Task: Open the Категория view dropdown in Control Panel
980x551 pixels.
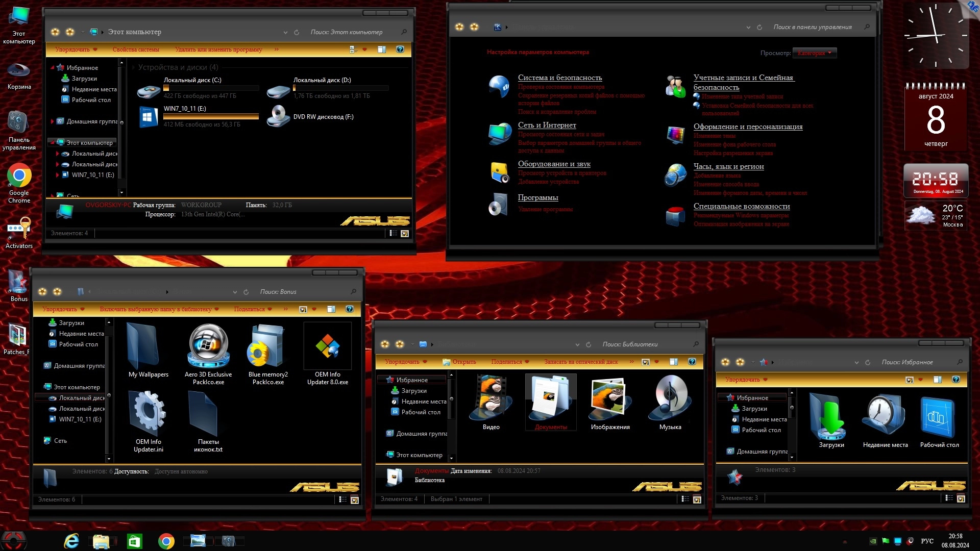Action: [815, 53]
